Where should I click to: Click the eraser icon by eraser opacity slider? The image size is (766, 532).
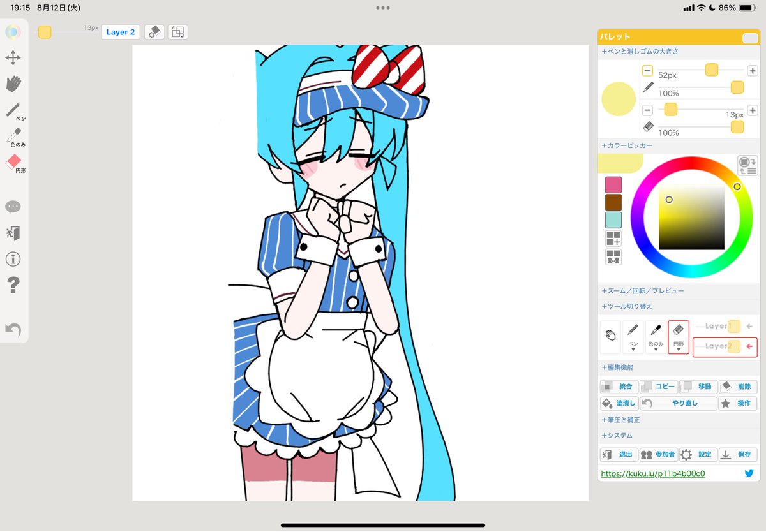(x=649, y=126)
